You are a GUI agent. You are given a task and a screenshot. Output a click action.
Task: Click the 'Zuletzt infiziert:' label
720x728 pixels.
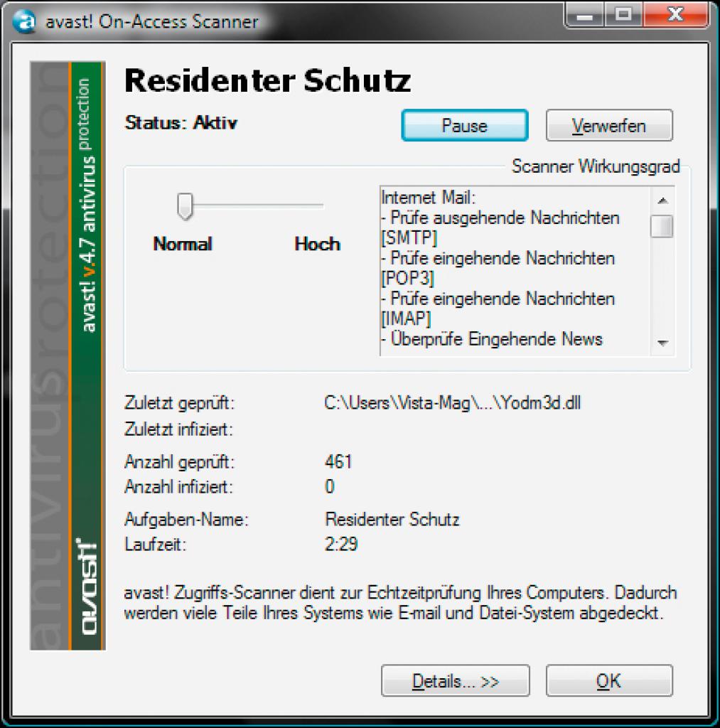click(x=178, y=429)
